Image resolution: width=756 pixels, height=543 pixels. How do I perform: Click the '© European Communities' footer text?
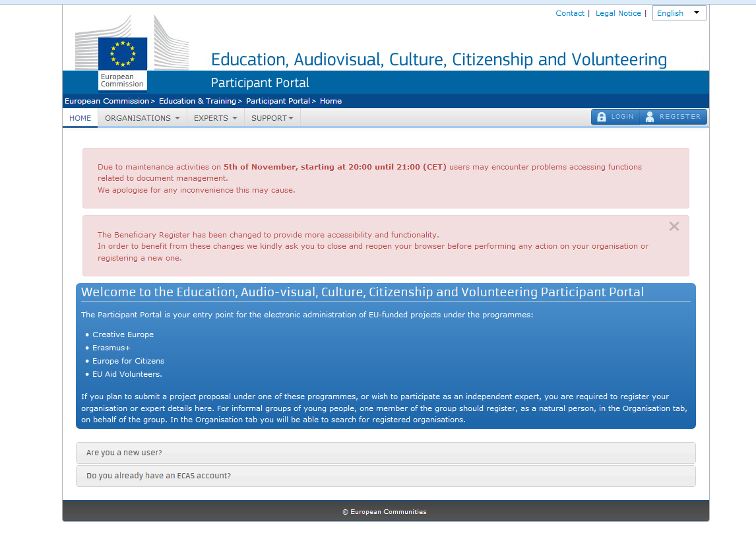coord(385,512)
